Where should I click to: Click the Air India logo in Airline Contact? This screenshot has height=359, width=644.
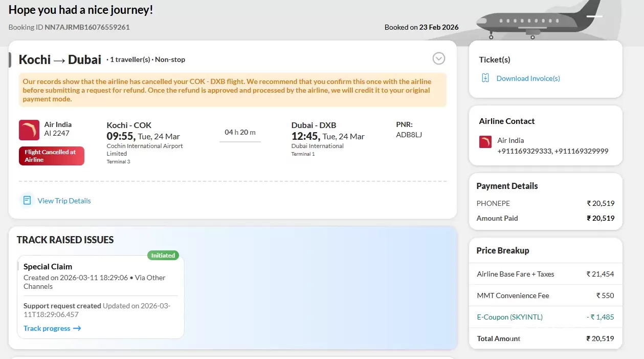(485, 142)
